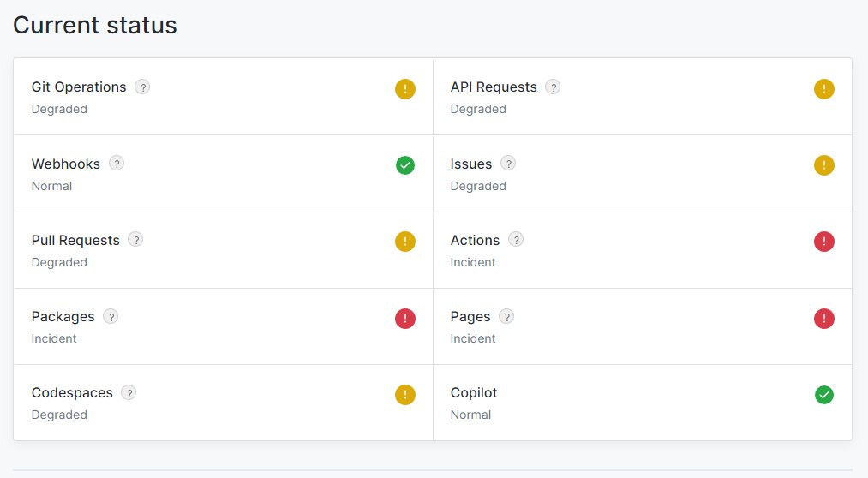Image resolution: width=868 pixels, height=478 pixels.
Task: Show the info tooltip for Pages
Action: click(x=506, y=316)
